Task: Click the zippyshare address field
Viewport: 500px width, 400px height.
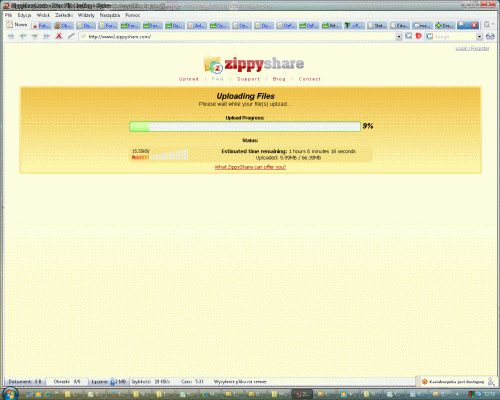Action: coord(237,36)
